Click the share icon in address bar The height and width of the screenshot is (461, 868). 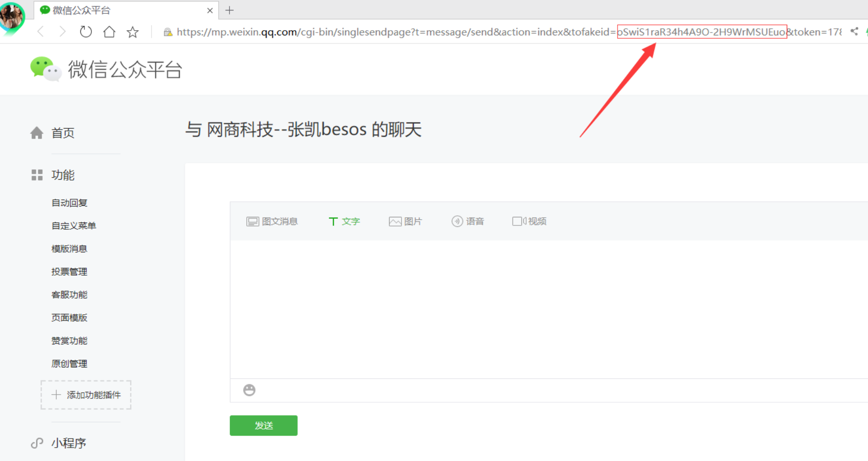click(x=854, y=32)
